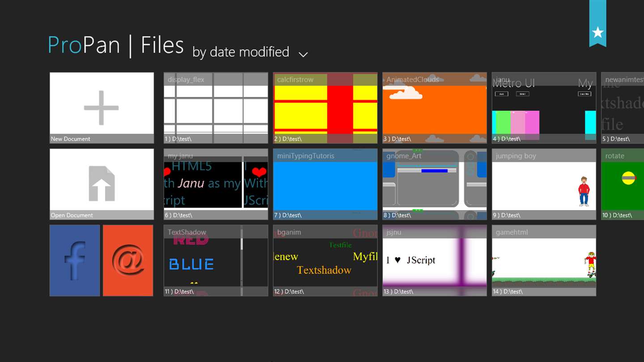Open the my janu file thumbnail
The width and height of the screenshot is (644, 362).
pyautogui.click(x=216, y=184)
